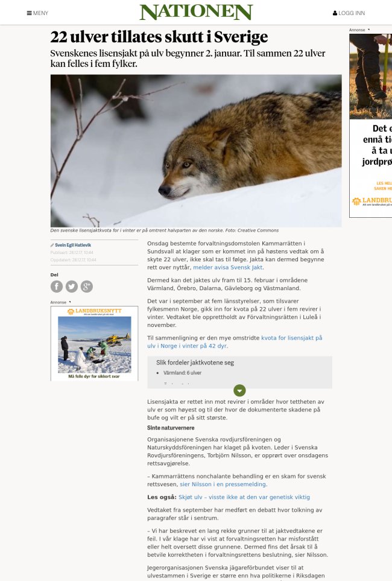Image resolution: width=392 pixels, height=581 pixels.
Task: Share article on Twitter
Action: pos(72,287)
